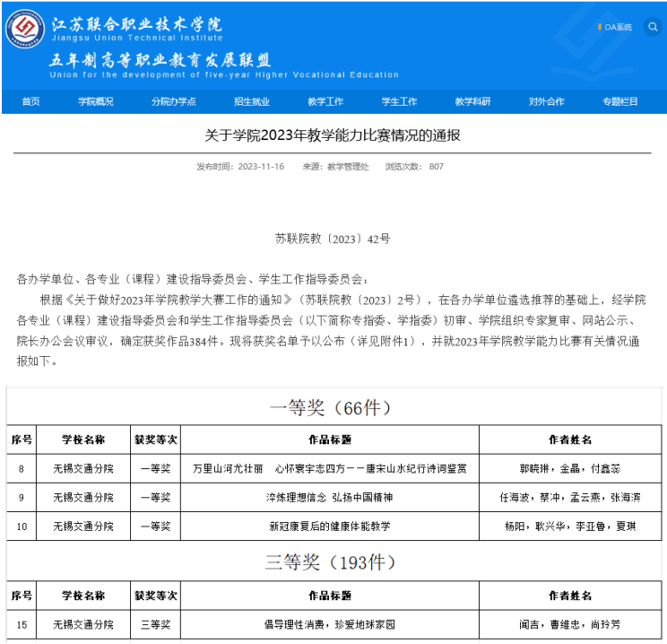Click the 五年制高等职业教育发展联盟 banner title
667x644 pixels.
(160, 60)
